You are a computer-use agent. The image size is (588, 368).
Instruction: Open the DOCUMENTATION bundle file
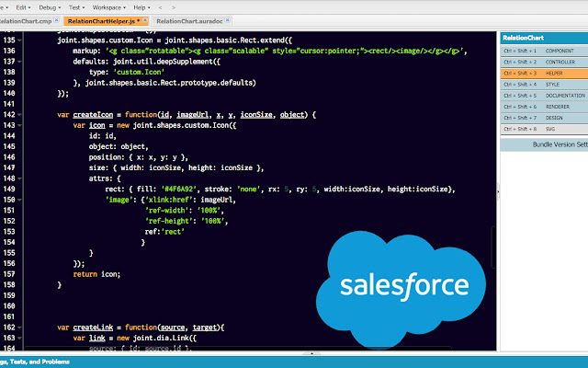coord(544,96)
